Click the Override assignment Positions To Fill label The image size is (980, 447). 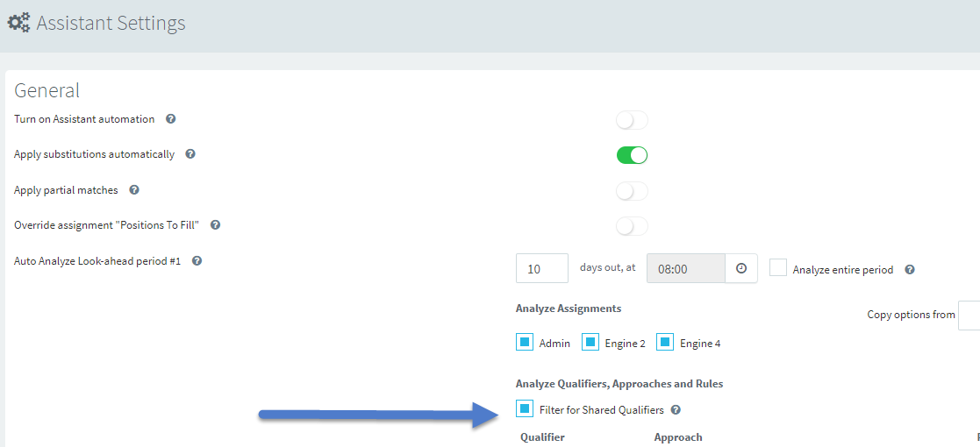click(x=106, y=224)
